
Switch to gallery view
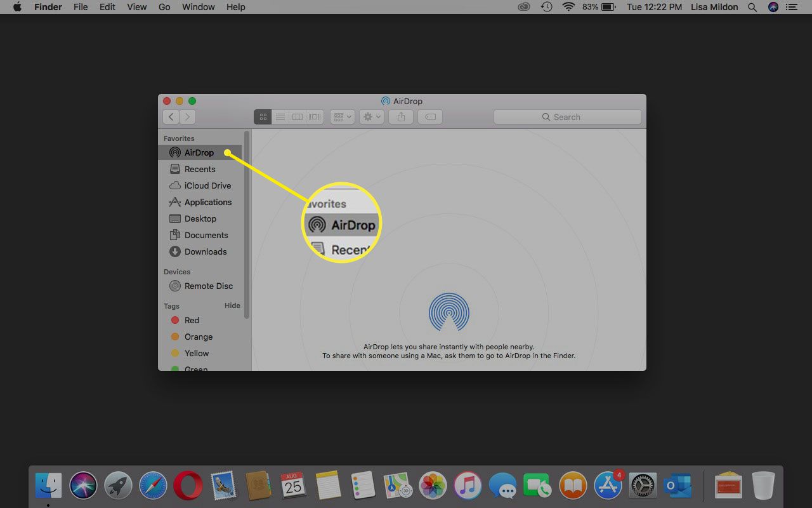coord(315,117)
